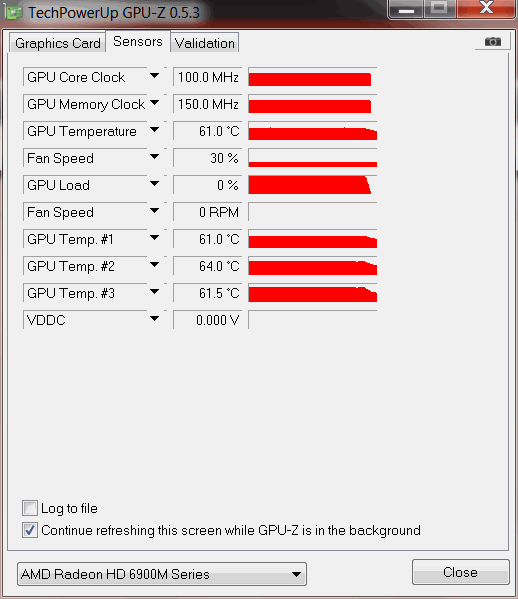Click the GPU-Z app icon in title bar
This screenshot has width=518, height=599.
[14, 13]
